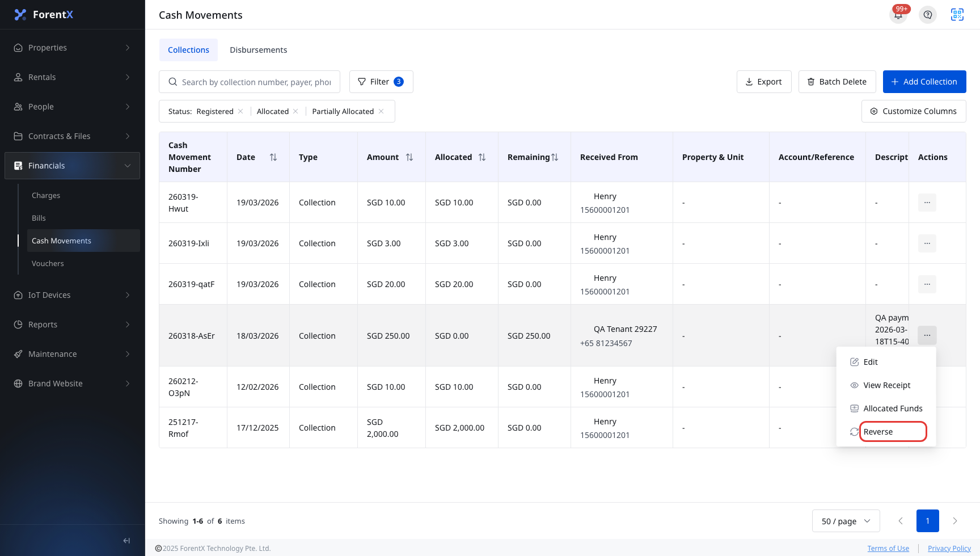Screen dimensions: 980x556
Task: Remove the Registered status filter chip
Action: point(240,111)
